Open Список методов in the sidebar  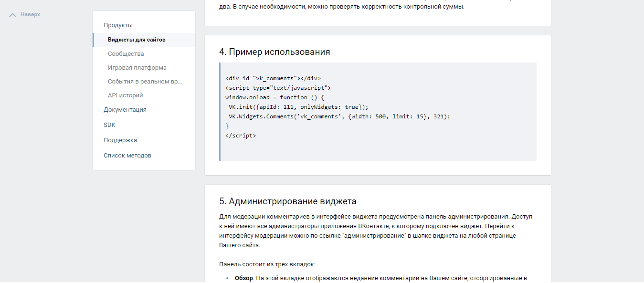pyautogui.click(x=127, y=155)
